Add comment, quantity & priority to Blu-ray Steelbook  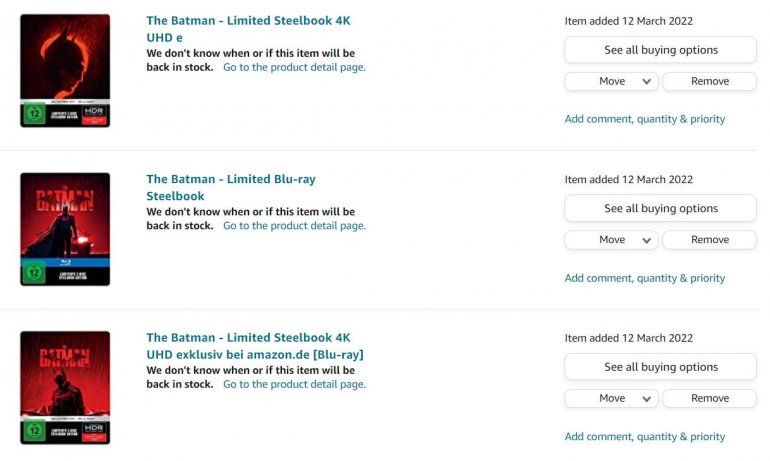tap(644, 278)
